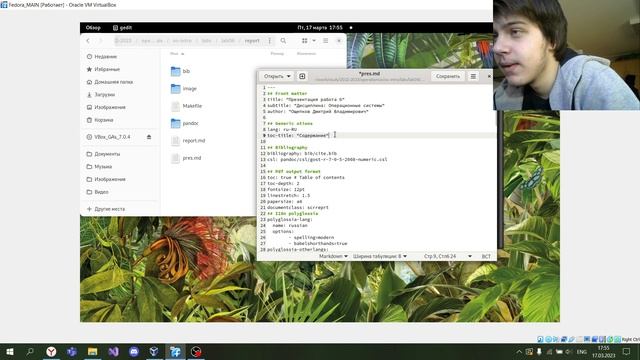This screenshot has width=640, height=360.
Task: Select the pres.md file
Action: (186, 158)
